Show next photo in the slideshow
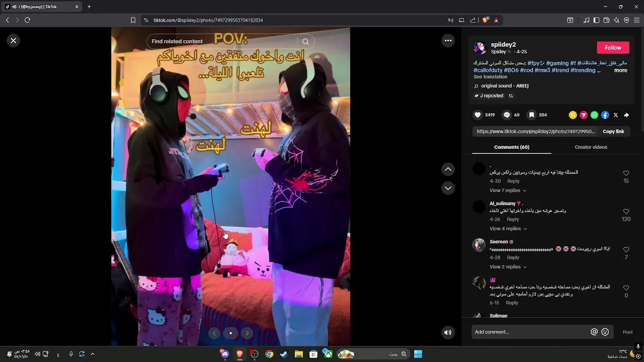This screenshot has height=362, width=644. pyautogui.click(x=247, y=333)
